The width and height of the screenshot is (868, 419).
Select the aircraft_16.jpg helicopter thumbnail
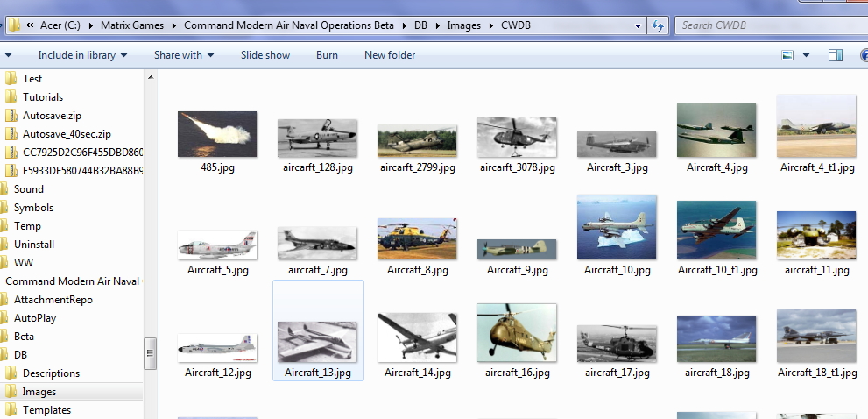(x=517, y=332)
